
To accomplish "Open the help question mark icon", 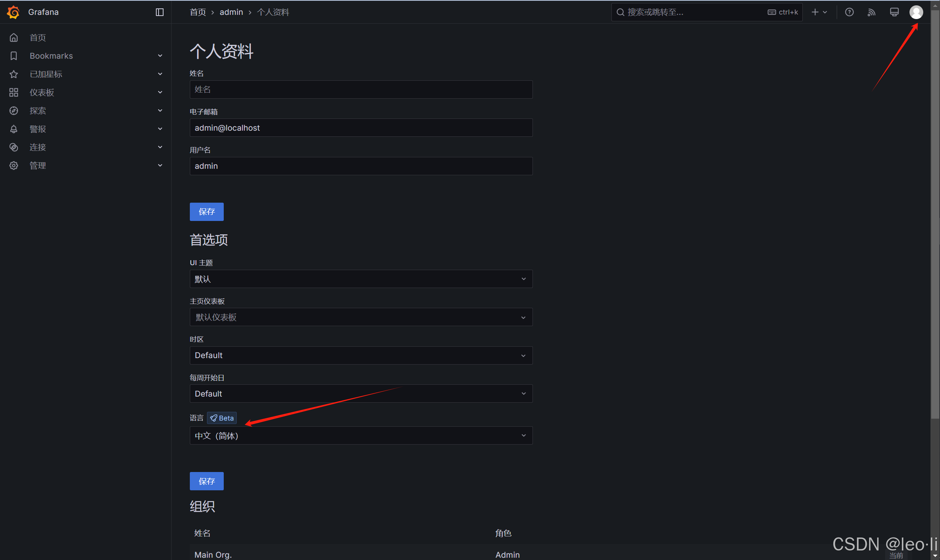I will 849,12.
